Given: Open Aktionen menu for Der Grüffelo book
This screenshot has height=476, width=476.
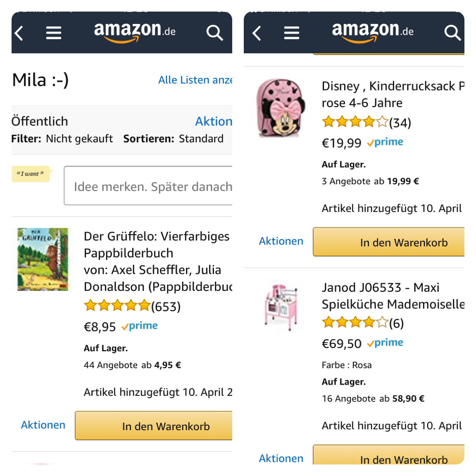Looking at the screenshot, I should [x=43, y=425].
